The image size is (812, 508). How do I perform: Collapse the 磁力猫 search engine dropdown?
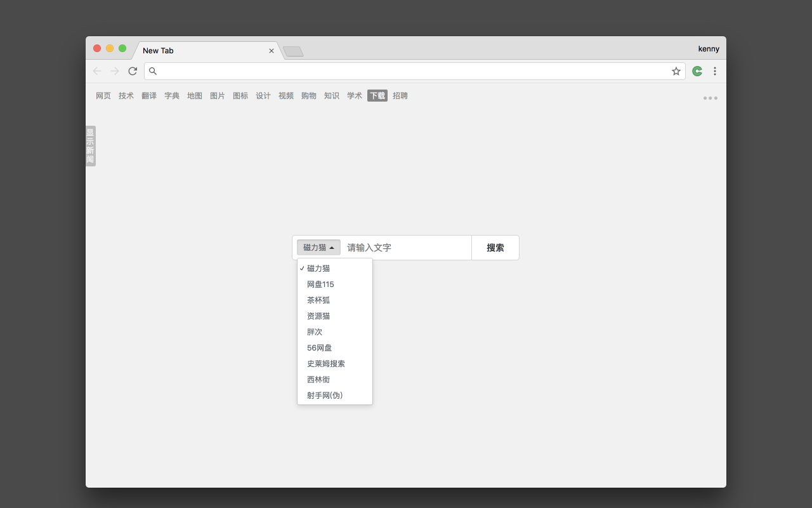(318, 248)
